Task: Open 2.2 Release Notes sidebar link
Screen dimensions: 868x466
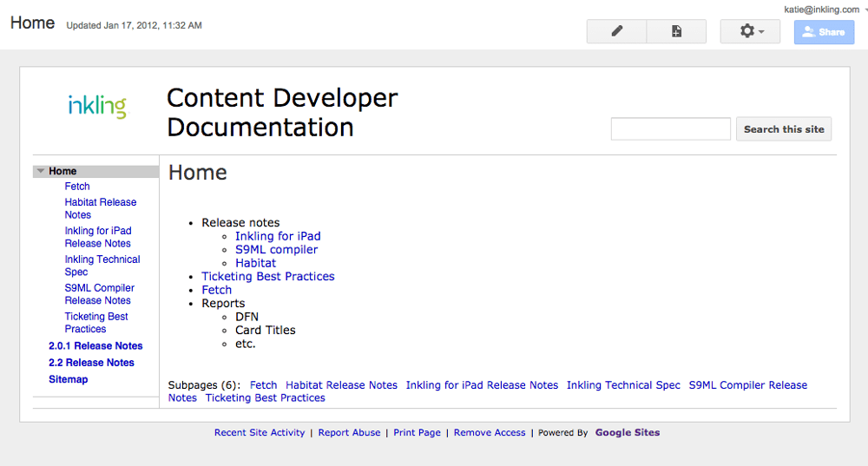Action: 91,363
